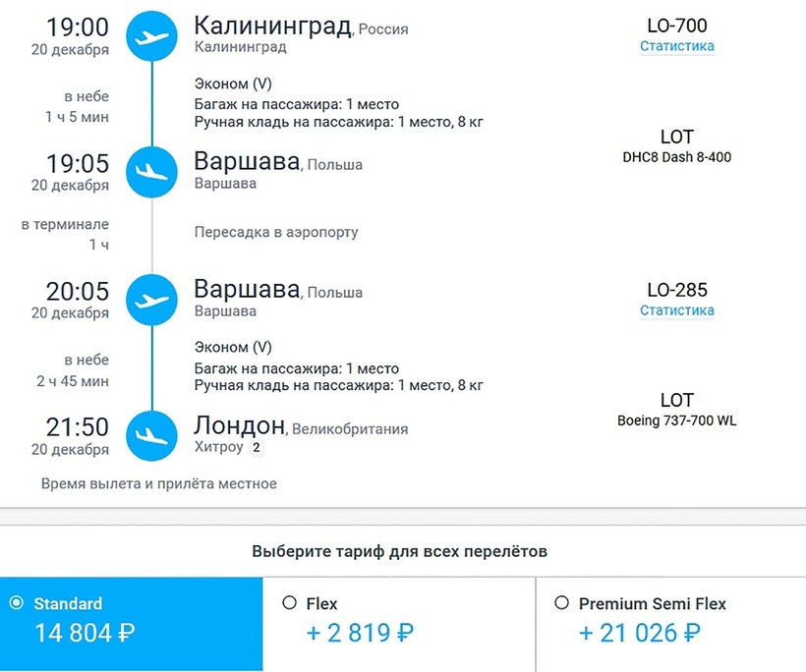Viewport: 806px width, 672px height.
Task: Click the LO-700 flight number
Action: coord(676,26)
